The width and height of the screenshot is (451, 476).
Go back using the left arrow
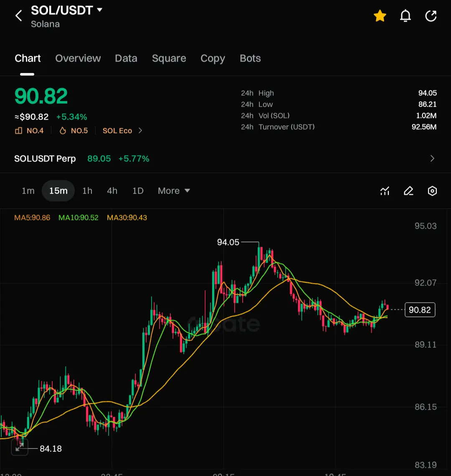(x=19, y=15)
